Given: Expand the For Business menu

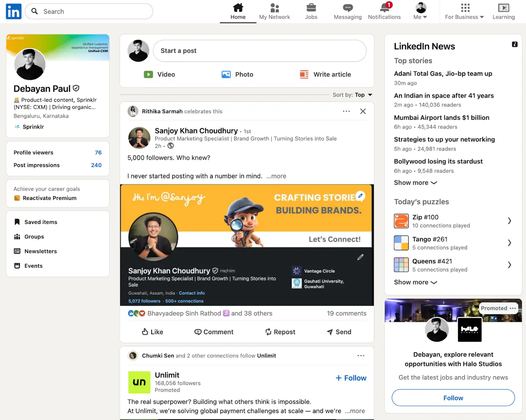Looking at the screenshot, I should pos(465,11).
